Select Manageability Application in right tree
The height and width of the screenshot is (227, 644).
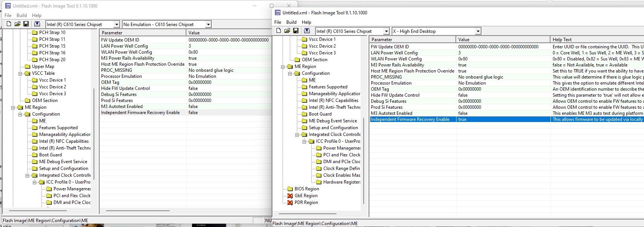335,94
